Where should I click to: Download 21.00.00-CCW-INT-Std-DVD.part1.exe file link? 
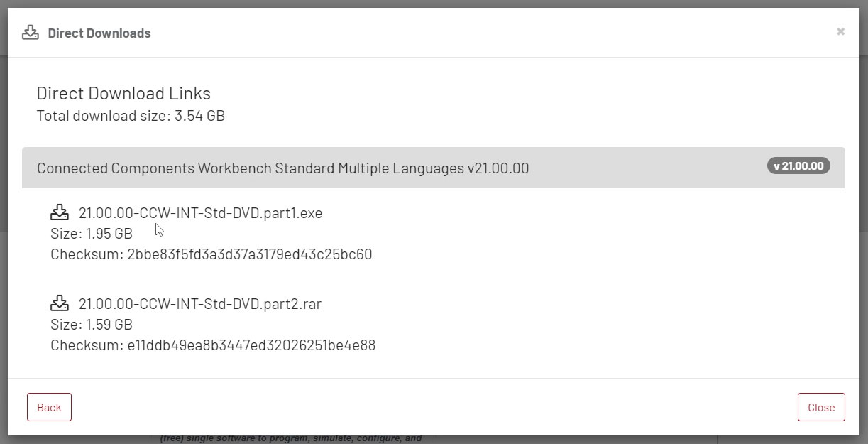click(200, 213)
